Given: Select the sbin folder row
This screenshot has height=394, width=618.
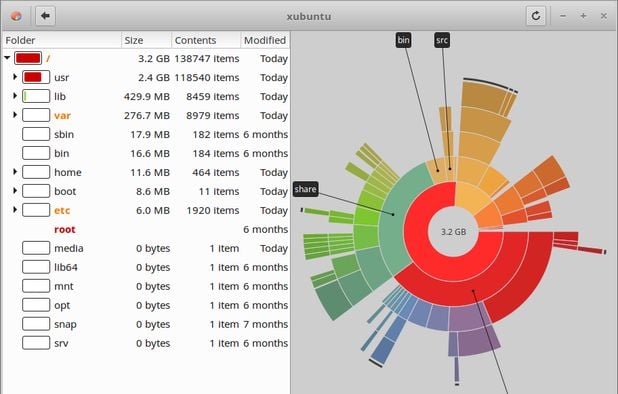Looking at the screenshot, I should 146,134.
